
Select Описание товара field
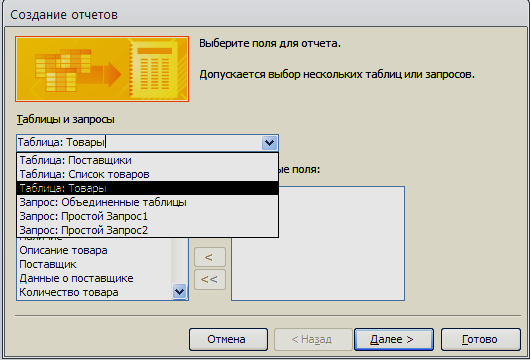pyautogui.click(x=95, y=250)
